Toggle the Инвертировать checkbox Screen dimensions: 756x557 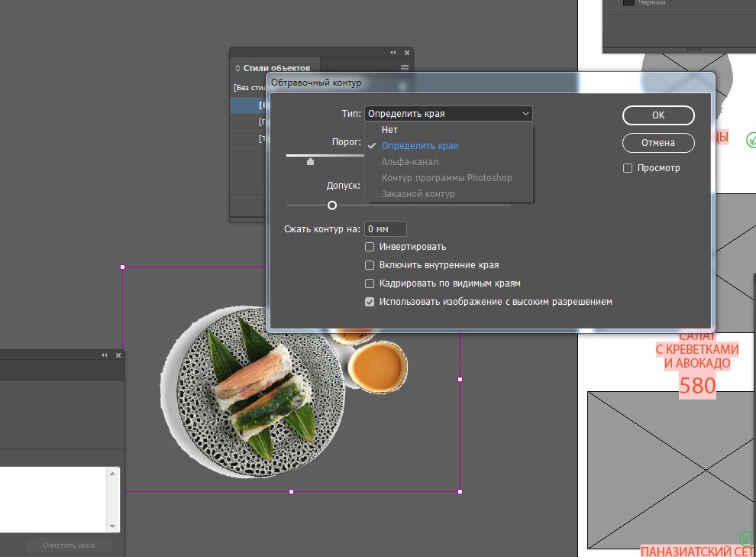[x=370, y=247]
